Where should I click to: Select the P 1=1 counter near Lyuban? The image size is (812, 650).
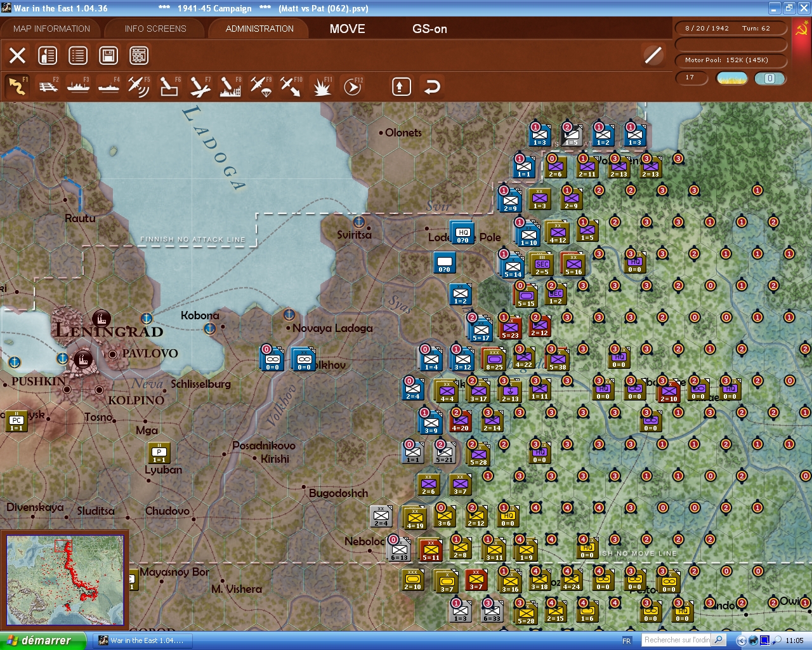[159, 453]
